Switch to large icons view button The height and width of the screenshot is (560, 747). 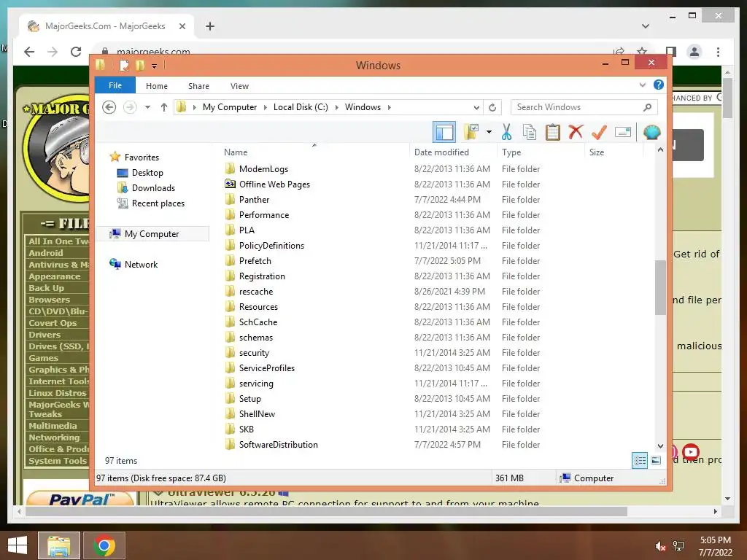tap(656, 461)
